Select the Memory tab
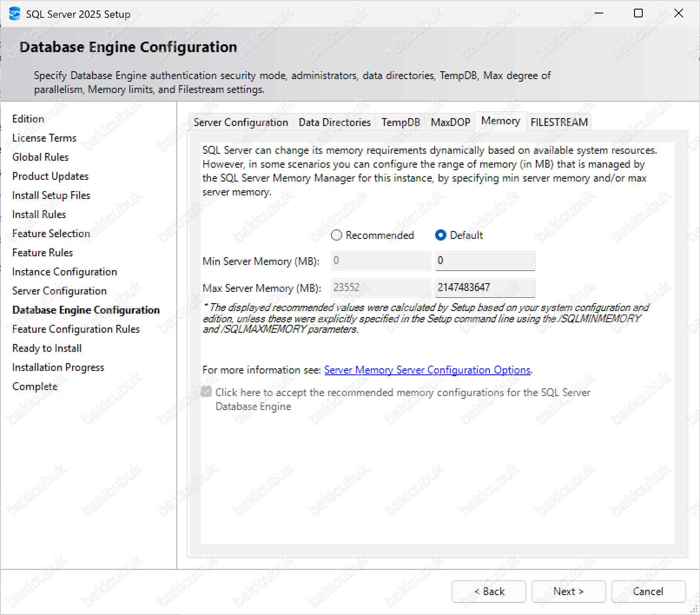The height and width of the screenshot is (615, 700). [x=500, y=121]
